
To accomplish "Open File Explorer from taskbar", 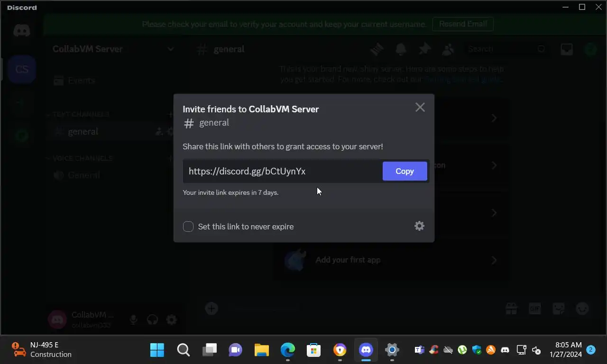I will (261, 350).
